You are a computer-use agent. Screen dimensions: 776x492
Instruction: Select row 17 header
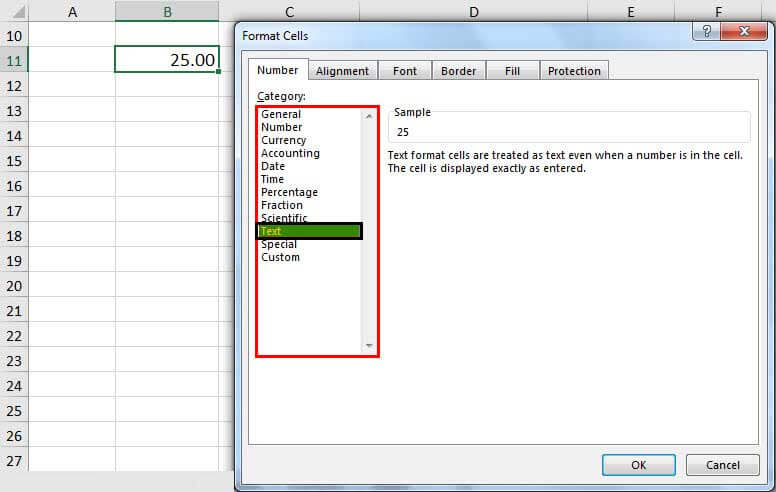point(14,211)
